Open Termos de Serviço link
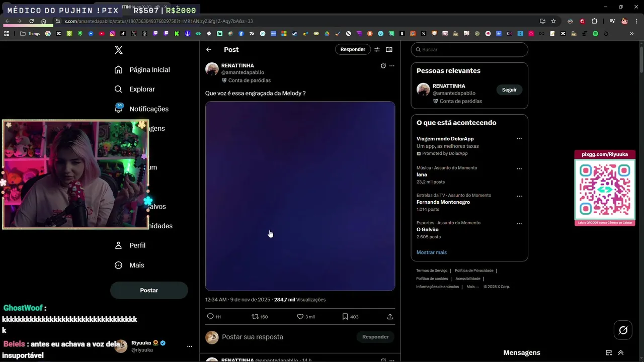644x362 pixels. (x=432, y=270)
